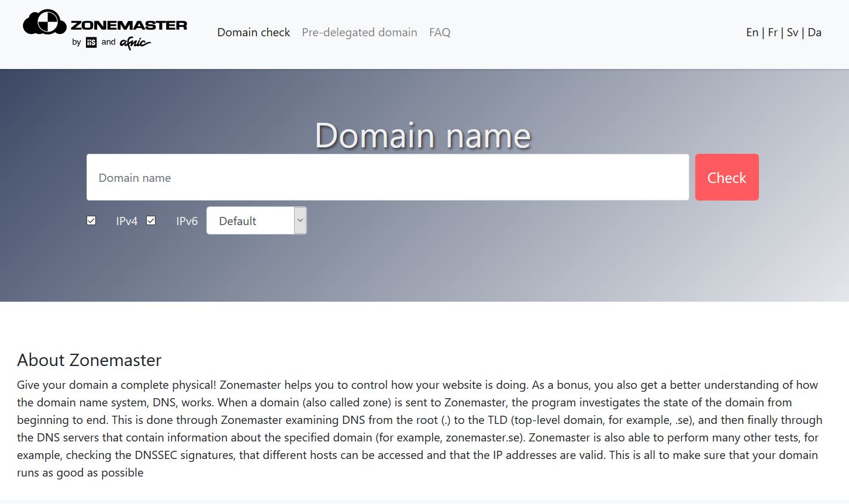Click the Zonemaster cloud logo icon

point(44,23)
